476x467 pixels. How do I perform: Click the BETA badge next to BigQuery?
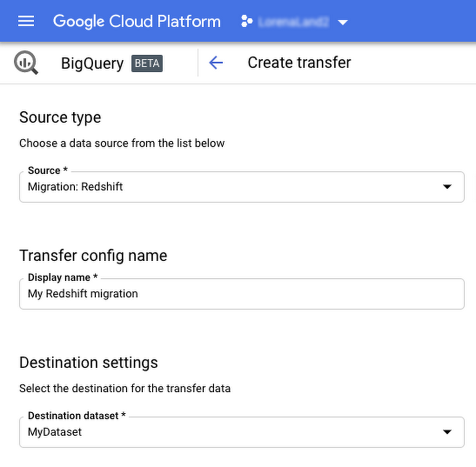[147, 63]
